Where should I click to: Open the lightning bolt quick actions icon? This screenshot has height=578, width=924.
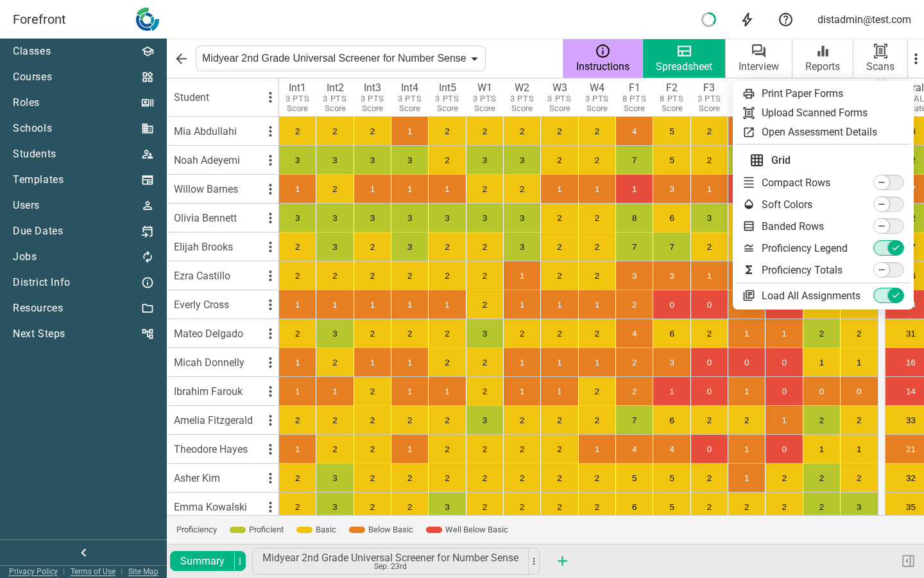tap(747, 19)
